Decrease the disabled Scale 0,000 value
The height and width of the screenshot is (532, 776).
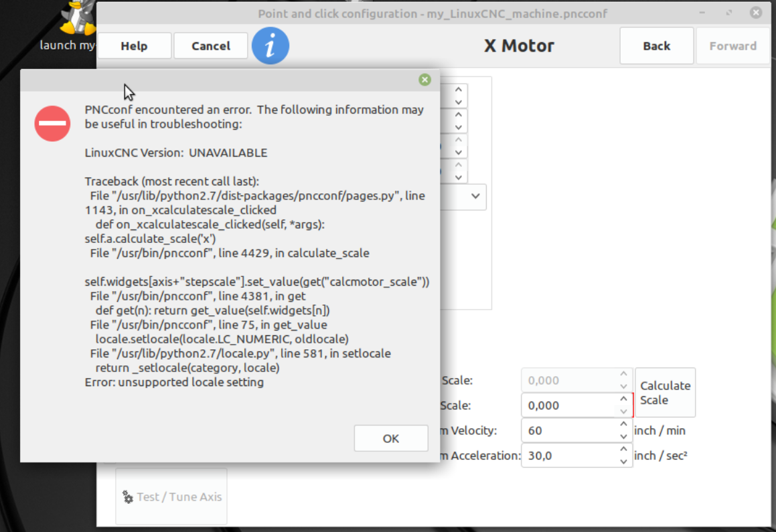[623, 386]
